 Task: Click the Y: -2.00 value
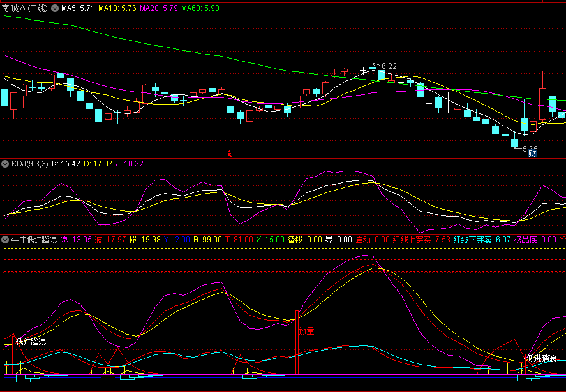(x=177, y=240)
